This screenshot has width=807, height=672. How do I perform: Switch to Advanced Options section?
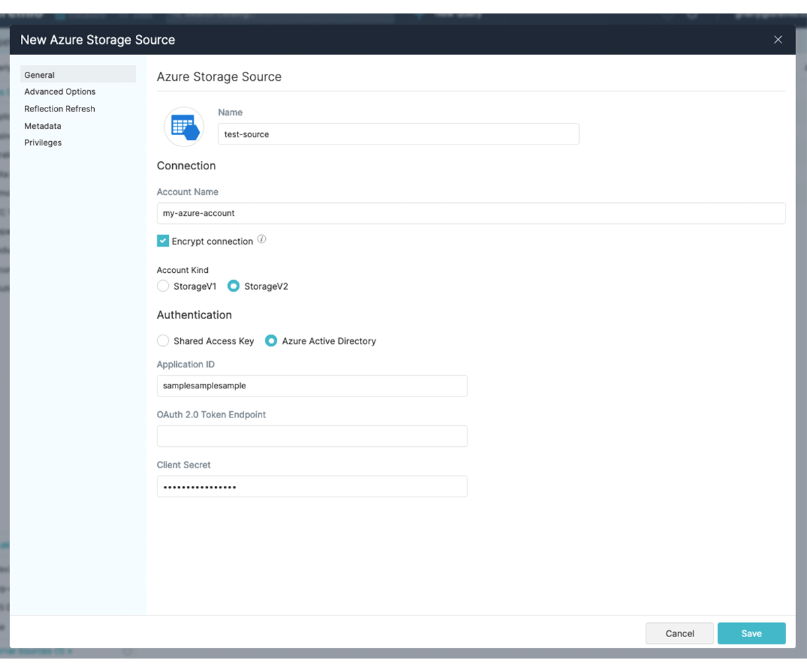pyautogui.click(x=60, y=91)
